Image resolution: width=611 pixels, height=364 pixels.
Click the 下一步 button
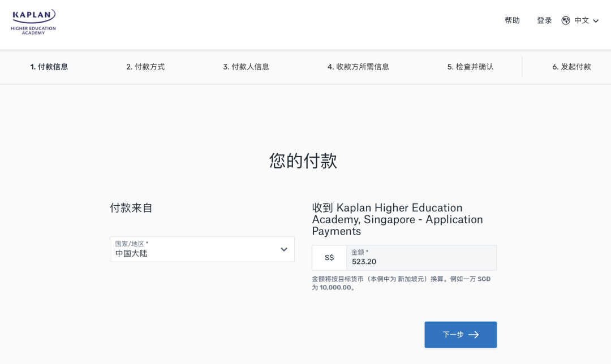pyautogui.click(x=461, y=335)
